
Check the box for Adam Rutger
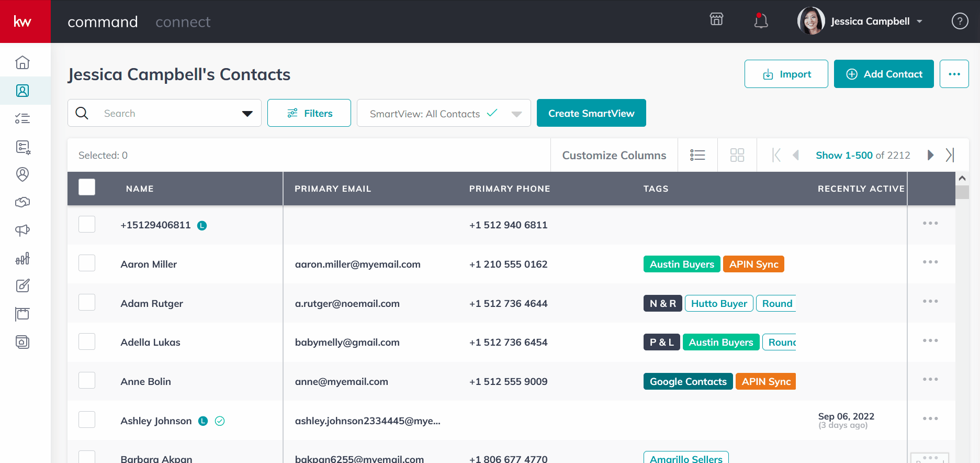(87, 302)
